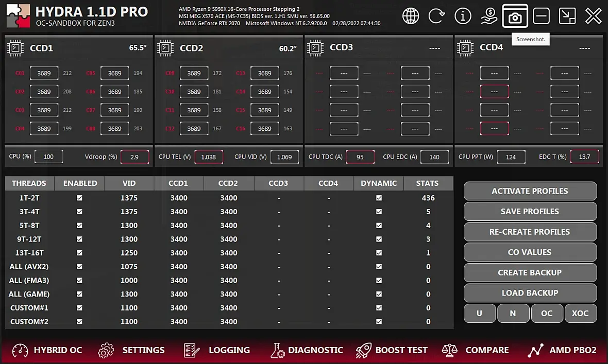Click the C01 frequency field

tap(44, 73)
